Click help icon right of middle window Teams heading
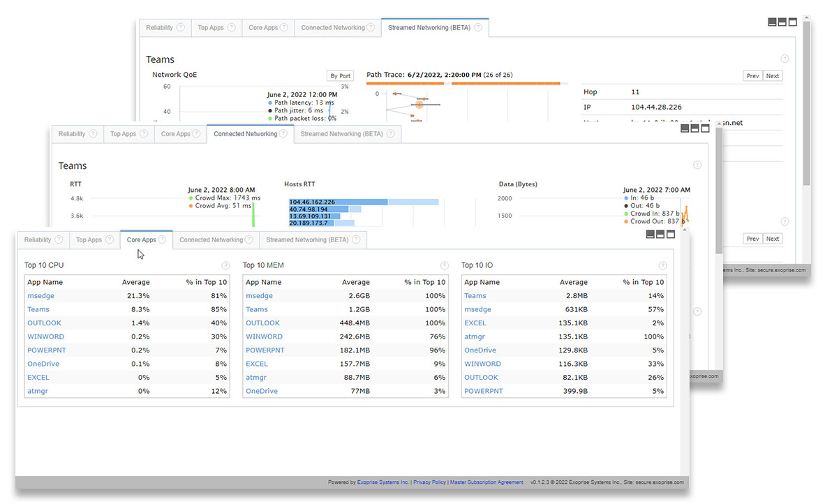This screenshot has width=832, height=504. tap(697, 165)
